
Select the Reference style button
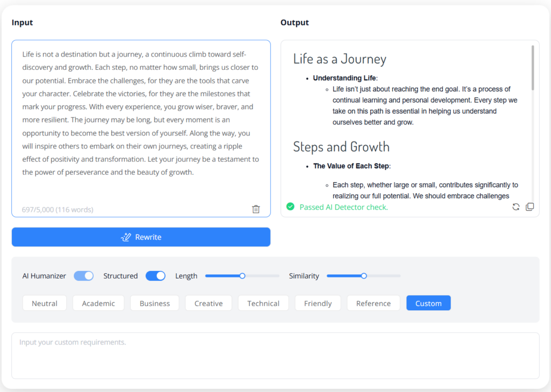coord(373,303)
